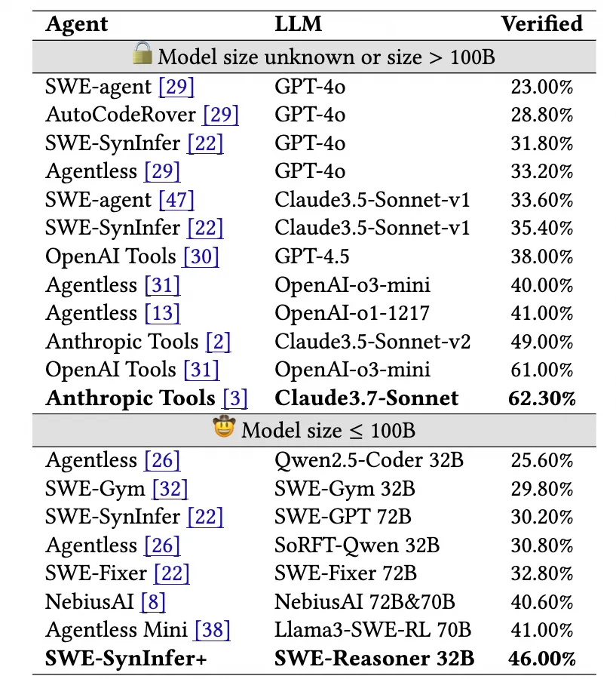
Task: Open citation [8] next to NebiusAI
Action: (153, 602)
